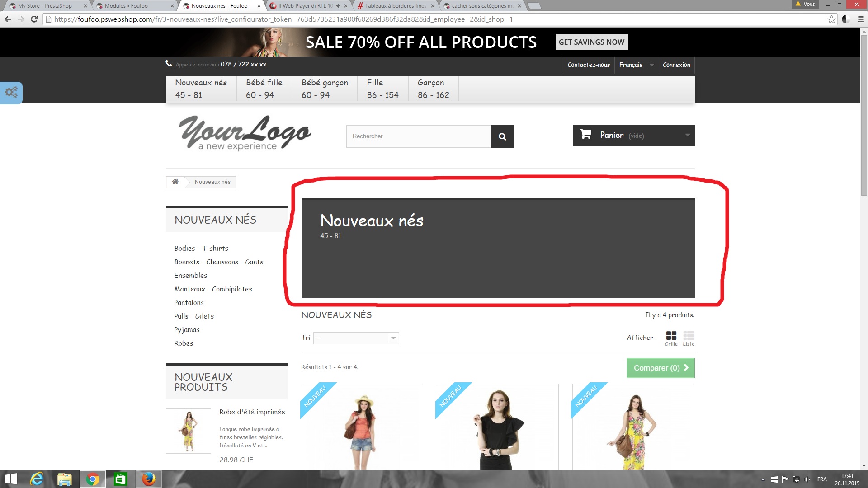Open Pyjamas subcategory
Image resolution: width=868 pixels, height=488 pixels.
tap(187, 329)
